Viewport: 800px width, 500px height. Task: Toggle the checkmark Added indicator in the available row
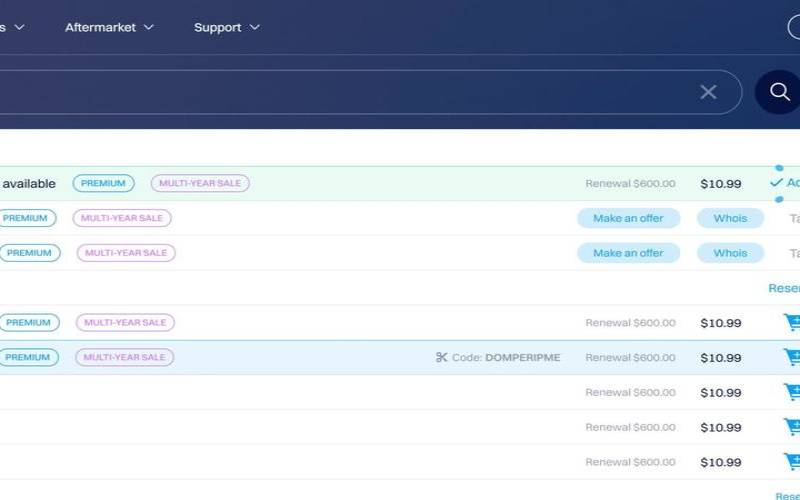pos(777,183)
